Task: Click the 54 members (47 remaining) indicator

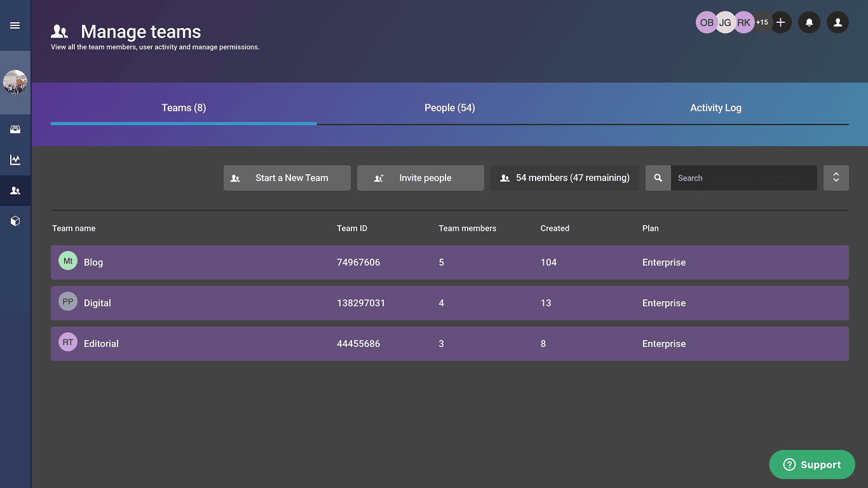Action: pos(565,178)
